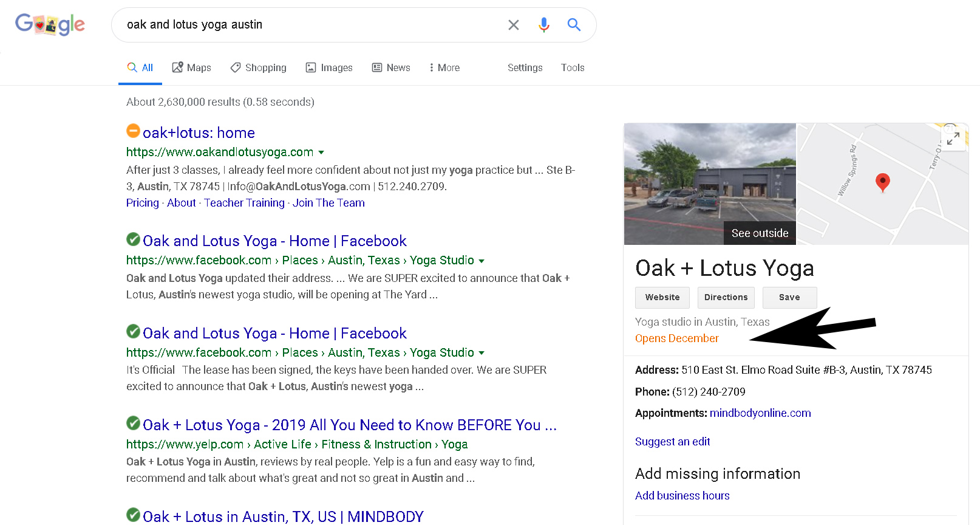980x525 pixels.
Task: Click the Directions button
Action: (x=726, y=297)
